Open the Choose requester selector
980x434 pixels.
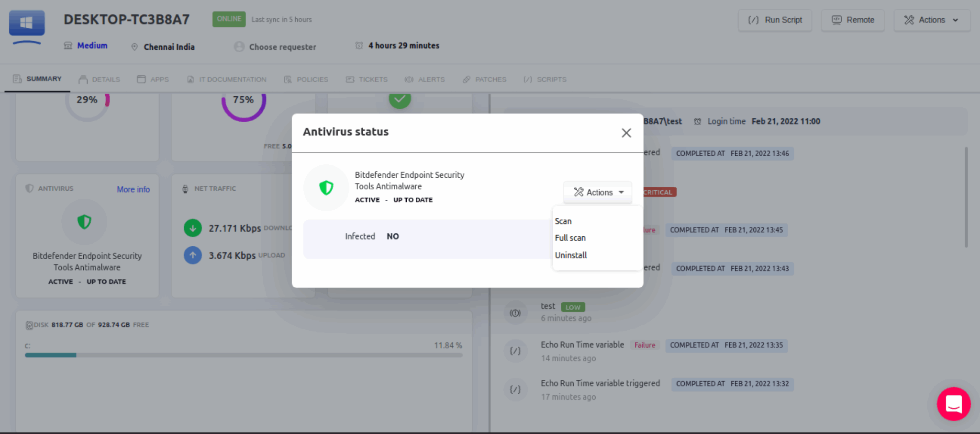[275, 47]
